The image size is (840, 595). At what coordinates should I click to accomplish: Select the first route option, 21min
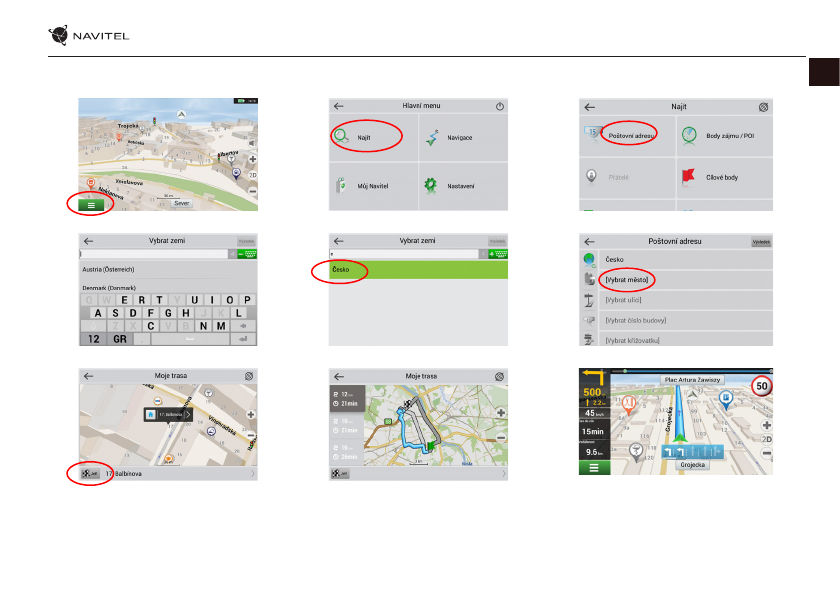pos(346,399)
